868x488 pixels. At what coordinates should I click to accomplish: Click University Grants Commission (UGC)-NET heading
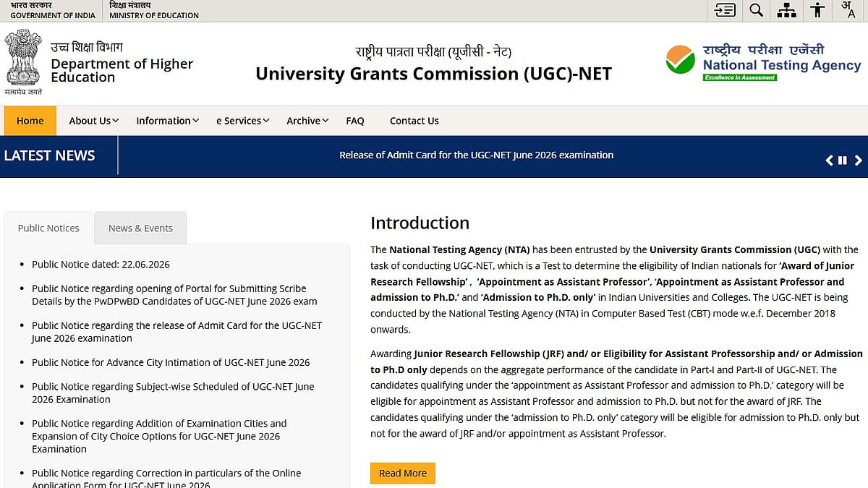pyautogui.click(x=433, y=74)
